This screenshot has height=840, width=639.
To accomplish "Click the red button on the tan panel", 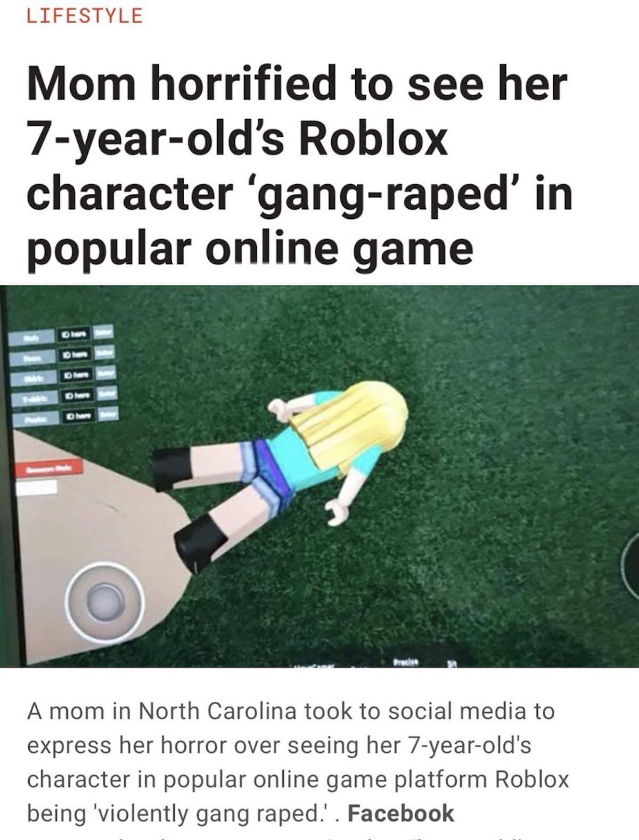I will tap(48, 468).
